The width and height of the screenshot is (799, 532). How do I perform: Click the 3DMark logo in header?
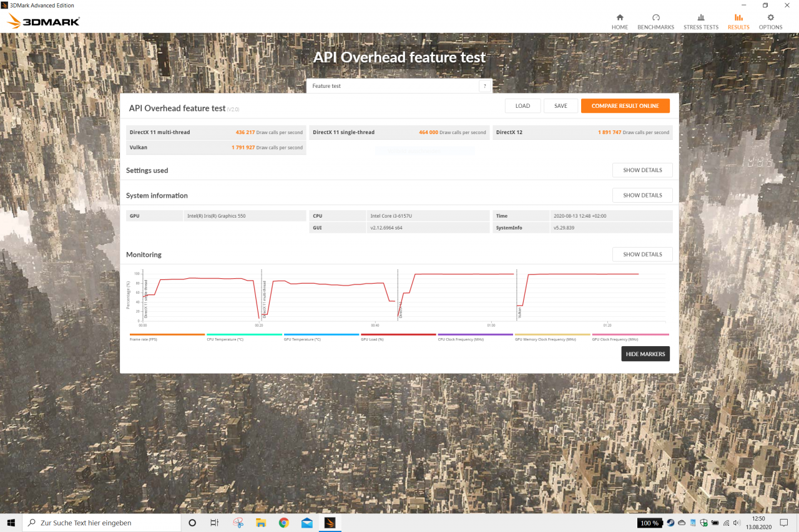click(x=44, y=22)
